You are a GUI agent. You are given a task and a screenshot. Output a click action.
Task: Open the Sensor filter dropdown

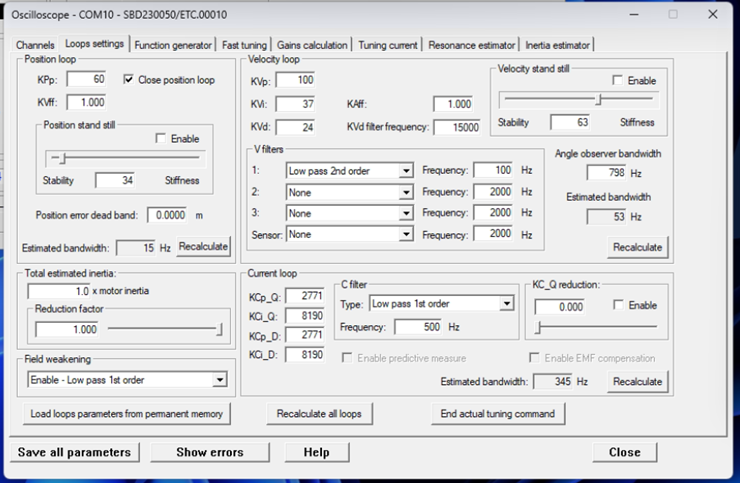tap(405, 234)
